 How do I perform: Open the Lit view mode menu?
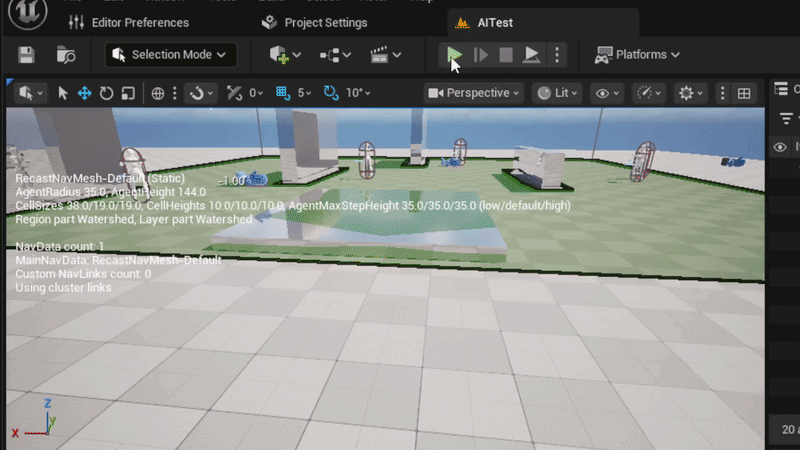coord(558,93)
